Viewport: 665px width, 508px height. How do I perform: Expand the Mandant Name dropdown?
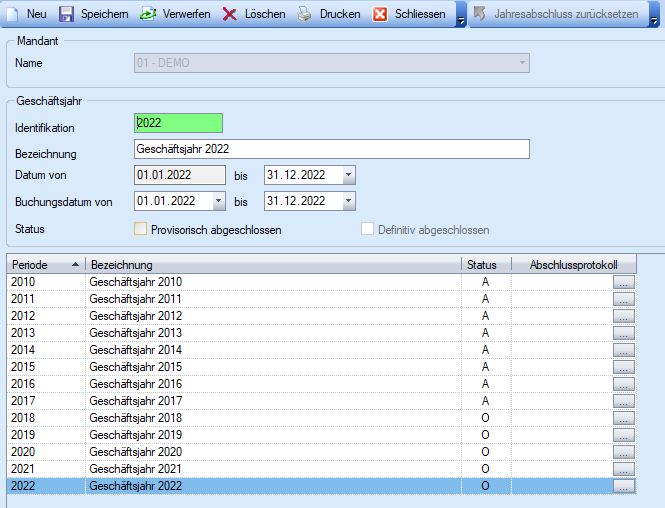tap(521, 63)
